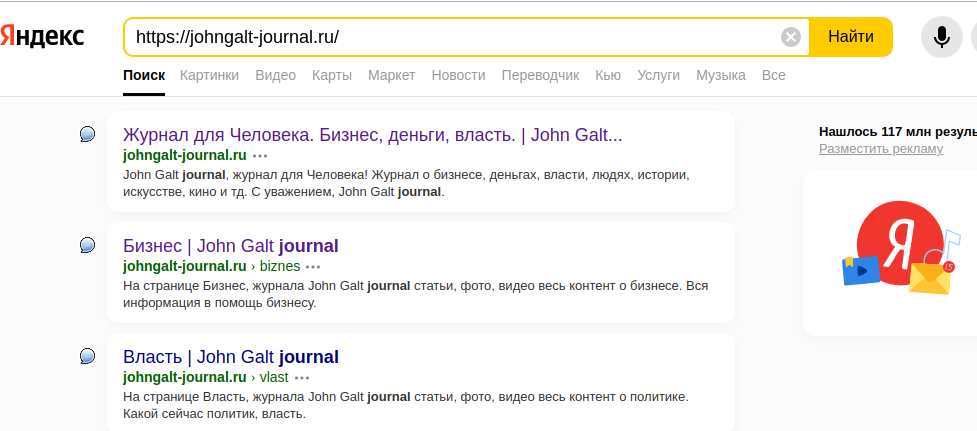Click the Yandex logo
The height and width of the screenshot is (431, 977).
pos(42,36)
